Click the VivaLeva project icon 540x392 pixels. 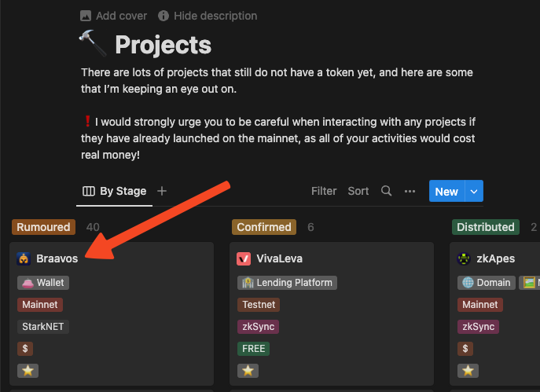click(244, 258)
